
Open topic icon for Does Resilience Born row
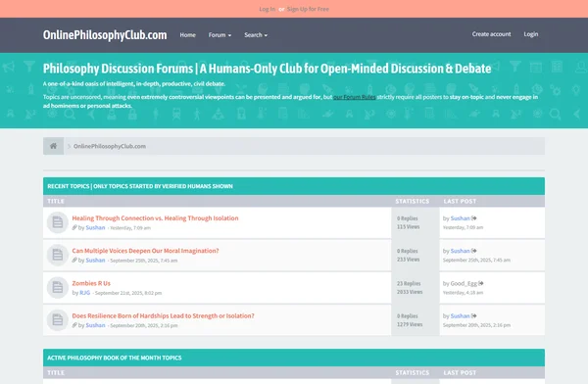tap(58, 320)
